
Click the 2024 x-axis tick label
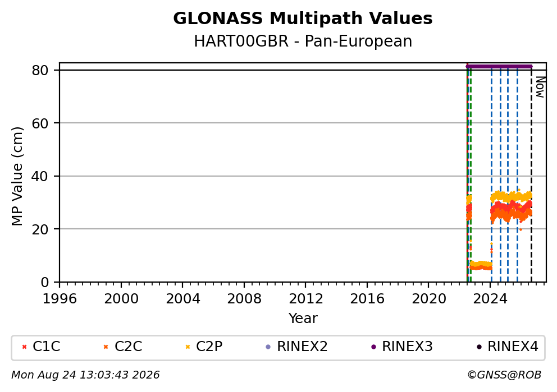(x=490, y=299)
